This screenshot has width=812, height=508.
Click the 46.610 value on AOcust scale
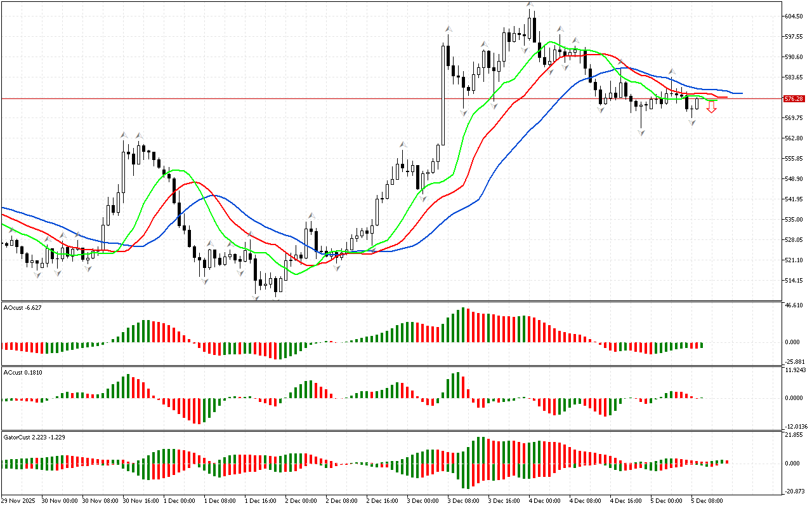pos(794,305)
